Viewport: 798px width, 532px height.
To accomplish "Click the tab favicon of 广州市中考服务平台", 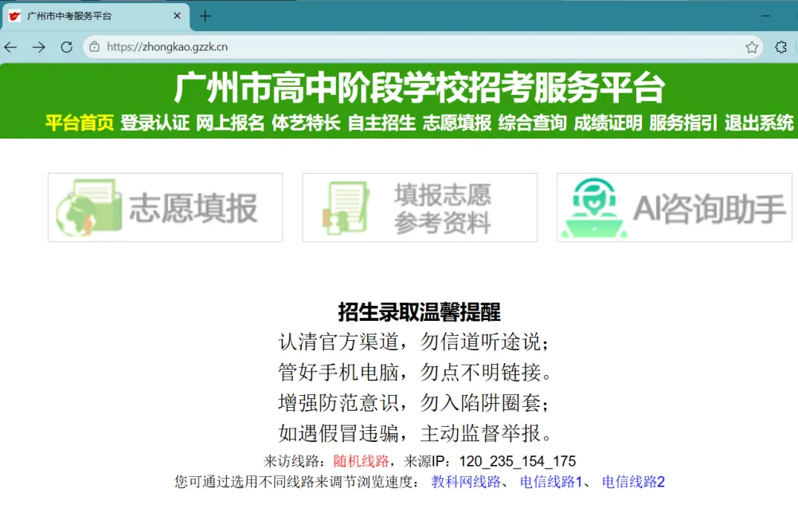I will coord(15,16).
